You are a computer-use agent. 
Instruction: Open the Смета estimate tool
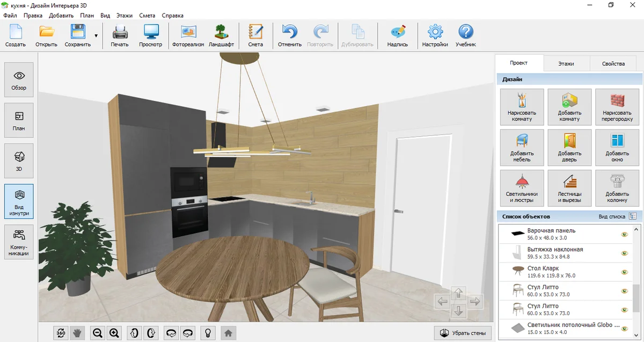[x=255, y=35]
